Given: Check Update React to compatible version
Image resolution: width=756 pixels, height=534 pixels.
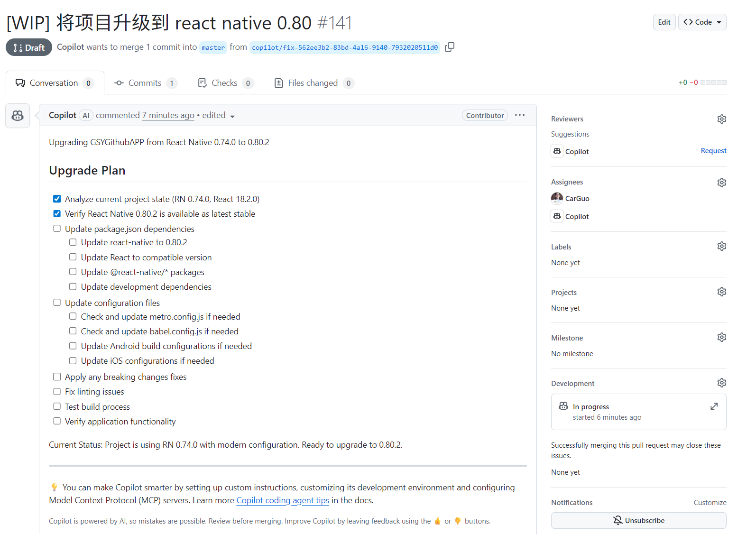Looking at the screenshot, I should point(73,257).
